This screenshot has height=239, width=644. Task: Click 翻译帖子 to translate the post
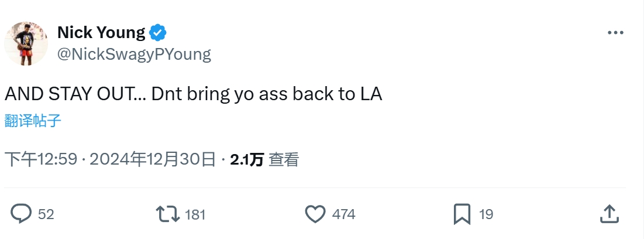[x=33, y=121]
